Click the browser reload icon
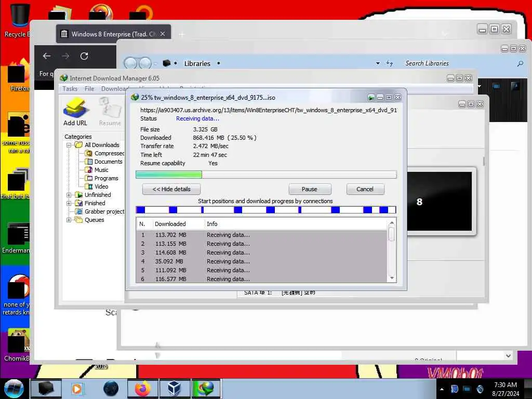 click(84, 56)
